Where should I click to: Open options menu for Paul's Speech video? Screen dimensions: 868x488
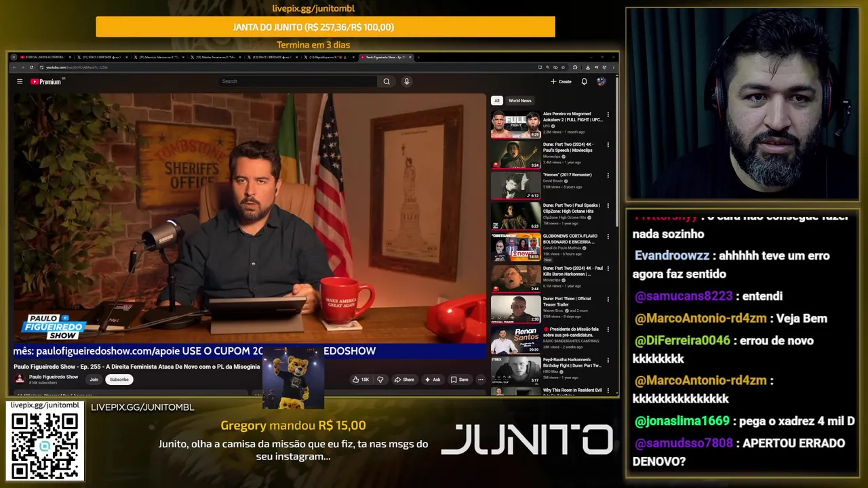[x=608, y=145]
